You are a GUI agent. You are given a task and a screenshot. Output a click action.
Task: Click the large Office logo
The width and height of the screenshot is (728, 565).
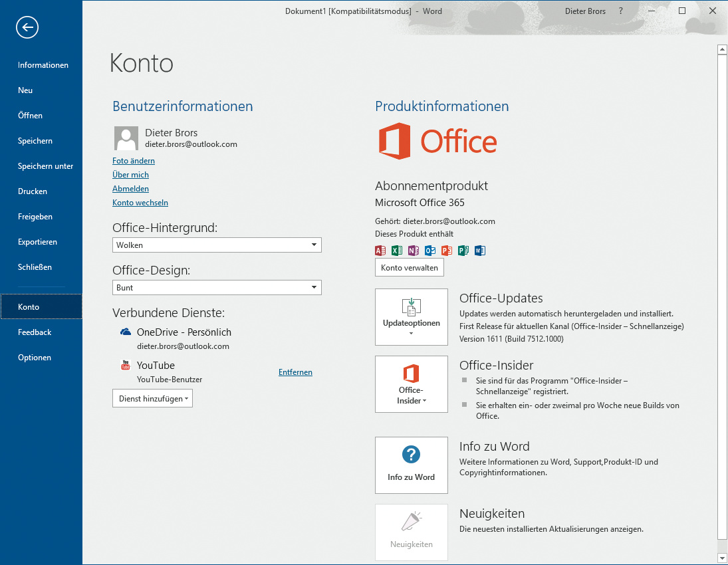(x=438, y=141)
